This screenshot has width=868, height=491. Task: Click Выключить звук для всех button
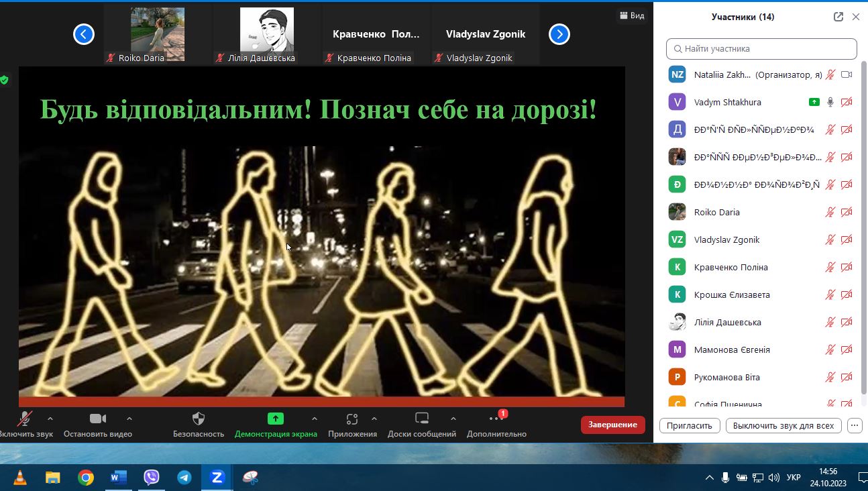coord(783,425)
